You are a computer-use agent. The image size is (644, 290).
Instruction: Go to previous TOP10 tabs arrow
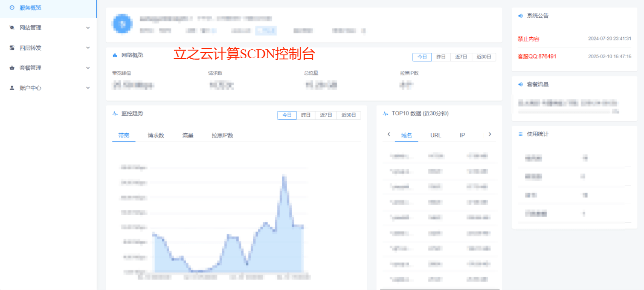(x=389, y=134)
